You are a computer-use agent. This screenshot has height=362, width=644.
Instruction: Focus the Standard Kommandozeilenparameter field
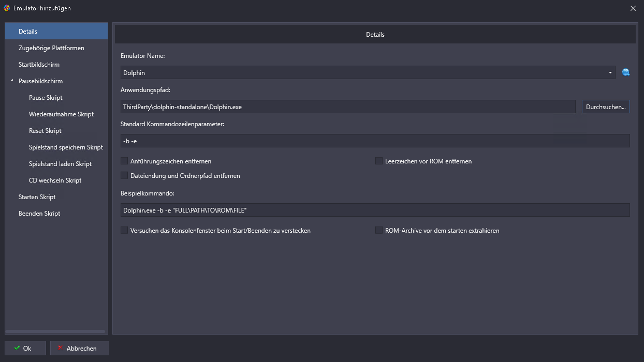375,141
